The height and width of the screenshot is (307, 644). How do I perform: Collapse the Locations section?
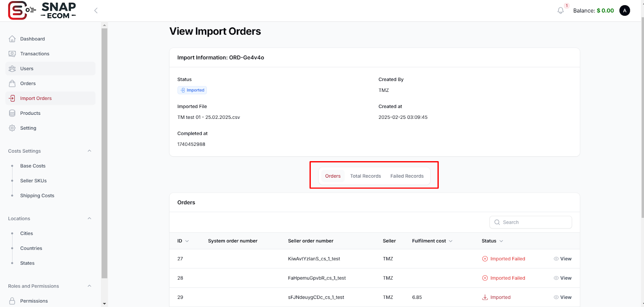89,219
